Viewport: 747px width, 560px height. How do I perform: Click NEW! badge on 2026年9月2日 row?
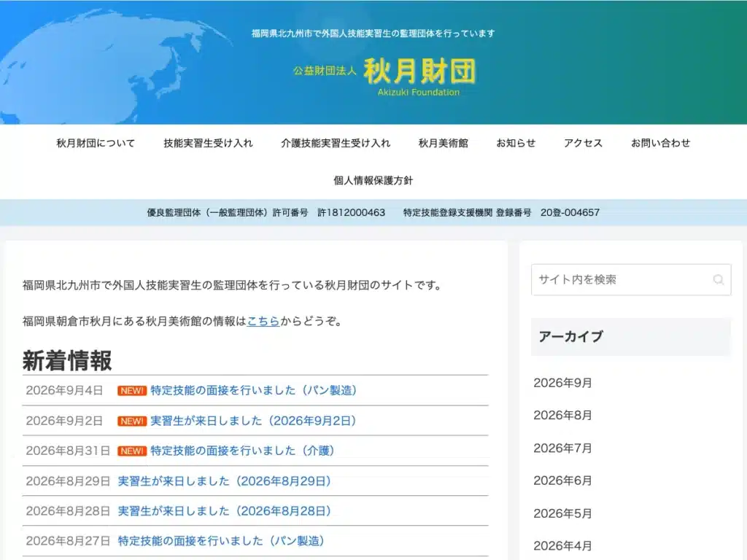[132, 421]
